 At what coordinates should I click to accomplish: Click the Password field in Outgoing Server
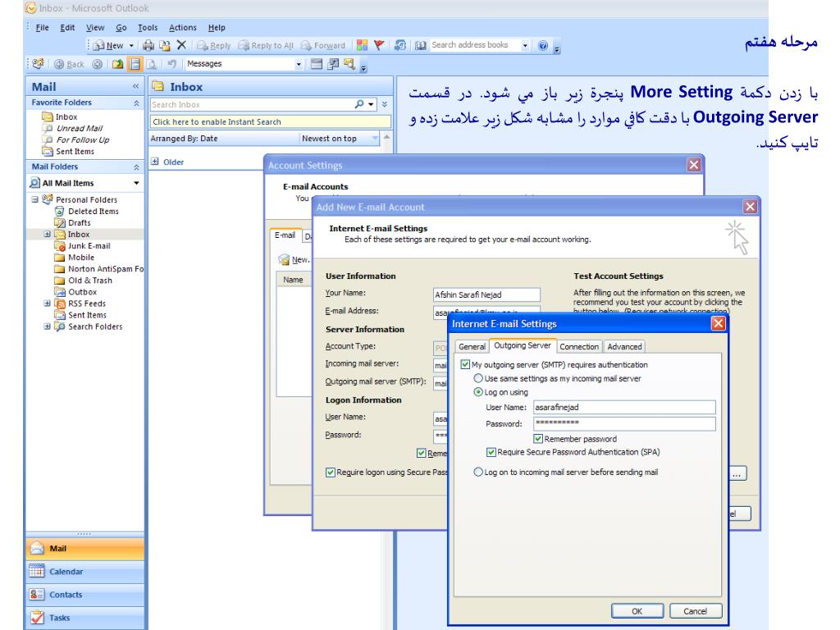point(624,424)
